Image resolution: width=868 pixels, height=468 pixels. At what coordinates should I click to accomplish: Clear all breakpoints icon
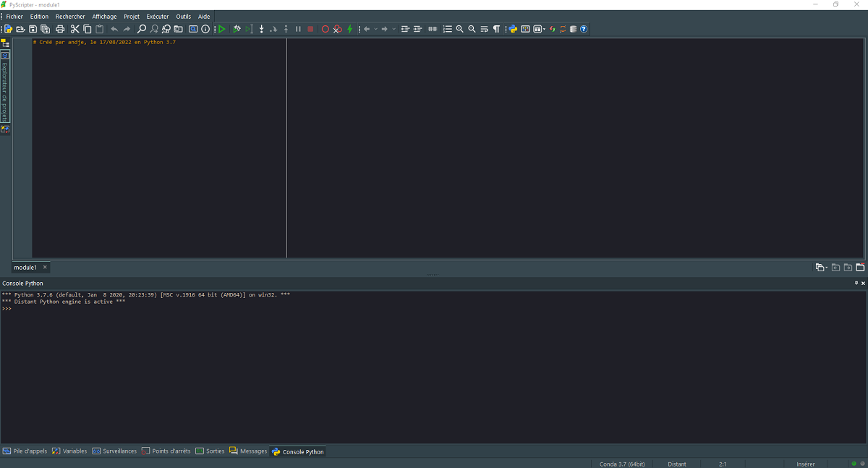click(337, 29)
